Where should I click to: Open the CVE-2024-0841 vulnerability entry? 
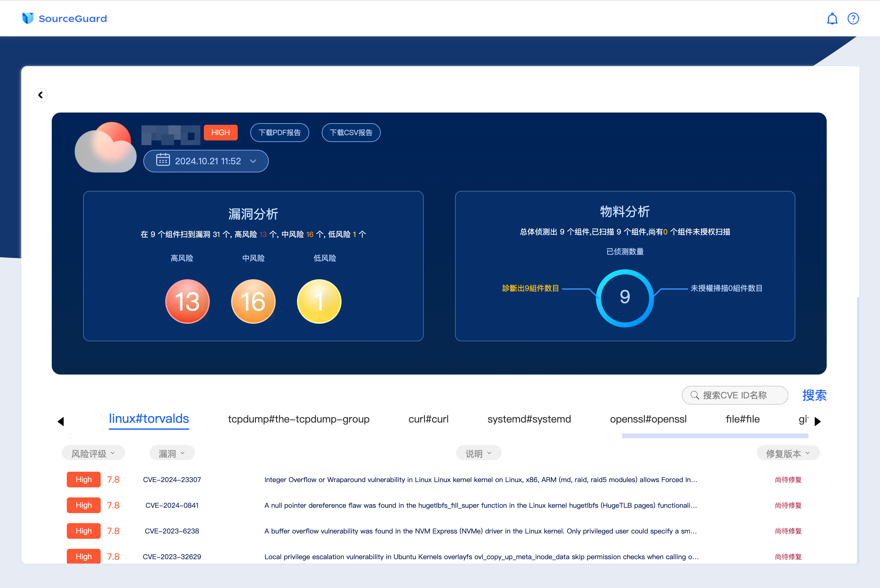tap(172, 505)
